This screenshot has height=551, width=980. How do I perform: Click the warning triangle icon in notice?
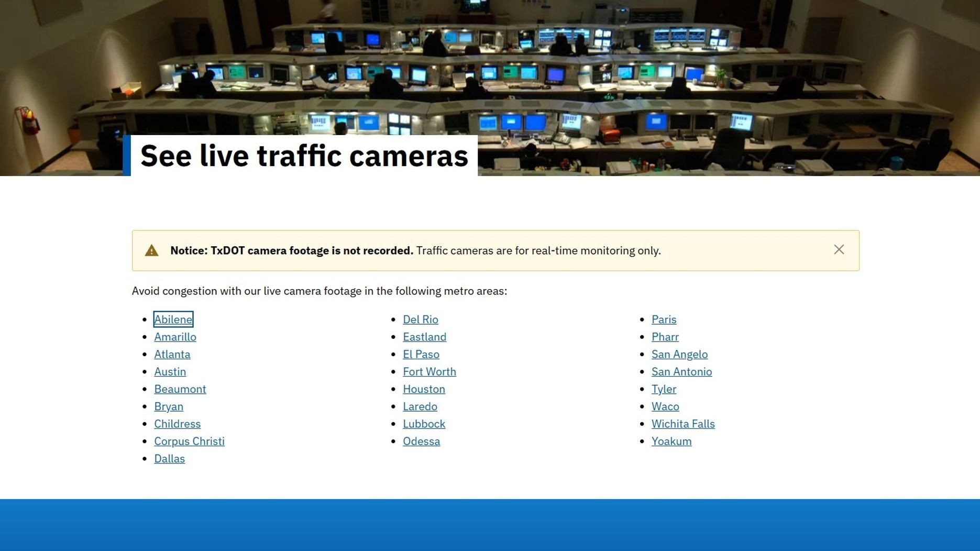(151, 251)
